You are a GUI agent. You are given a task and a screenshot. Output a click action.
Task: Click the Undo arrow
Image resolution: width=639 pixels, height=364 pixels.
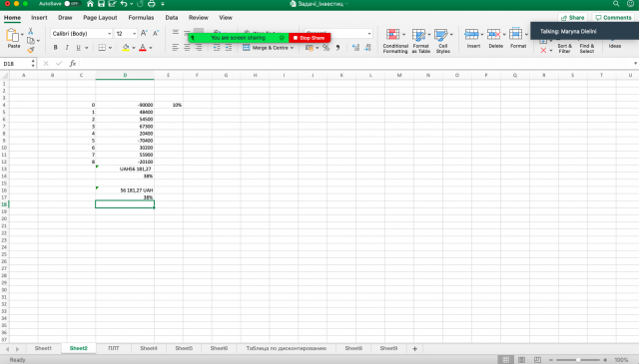coord(124,4)
